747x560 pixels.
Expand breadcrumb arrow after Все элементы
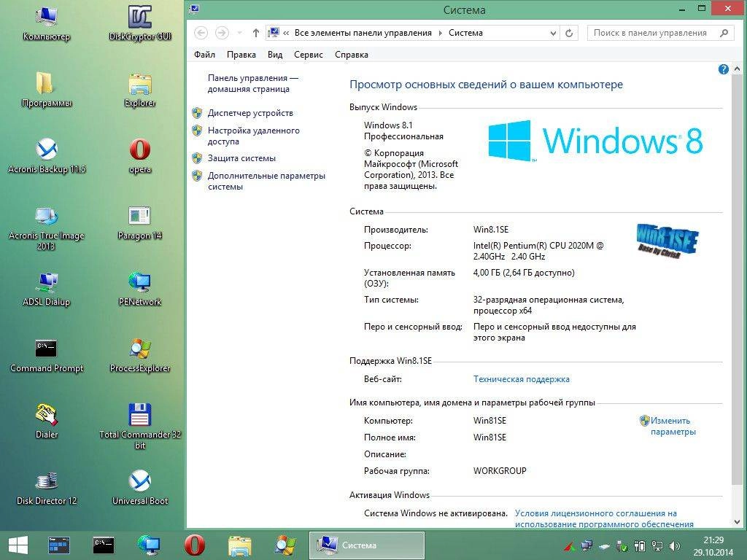tap(440, 33)
